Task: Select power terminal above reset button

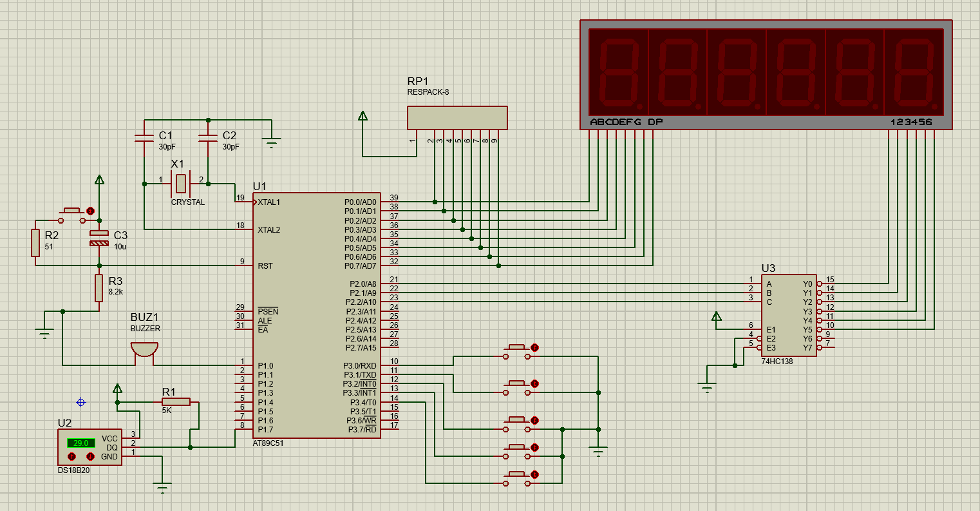Action: pos(99,180)
